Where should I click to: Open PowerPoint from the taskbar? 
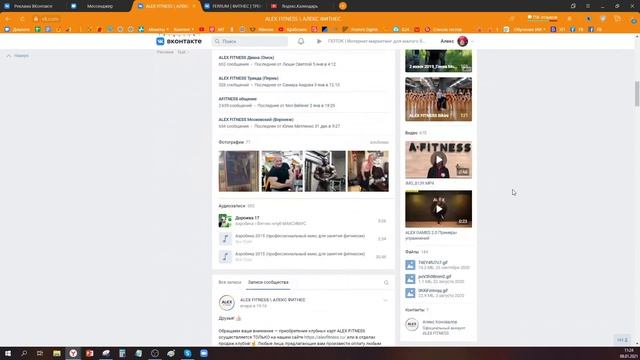point(89,353)
